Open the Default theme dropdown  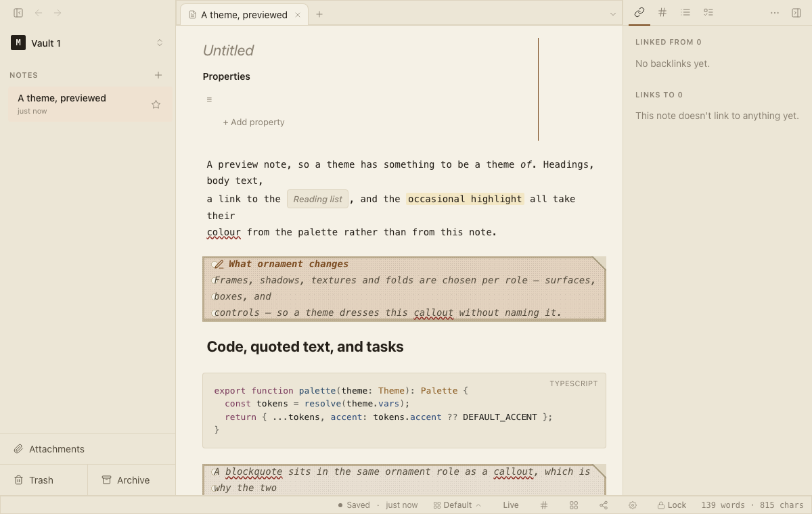coord(457,505)
